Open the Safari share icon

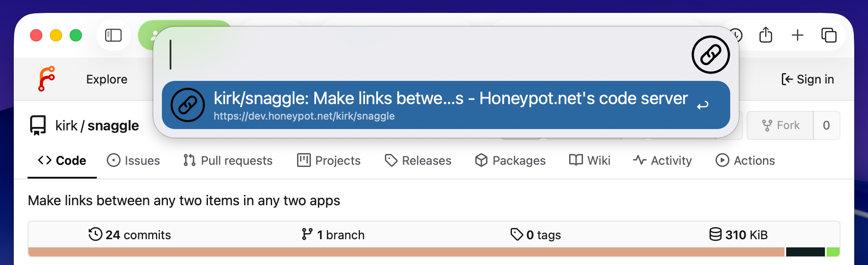pyautogui.click(x=766, y=35)
